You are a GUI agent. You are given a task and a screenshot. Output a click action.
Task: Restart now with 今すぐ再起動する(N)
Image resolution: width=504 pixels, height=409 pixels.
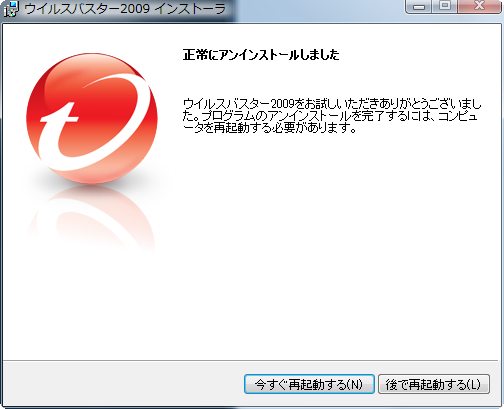tap(309, 384)
